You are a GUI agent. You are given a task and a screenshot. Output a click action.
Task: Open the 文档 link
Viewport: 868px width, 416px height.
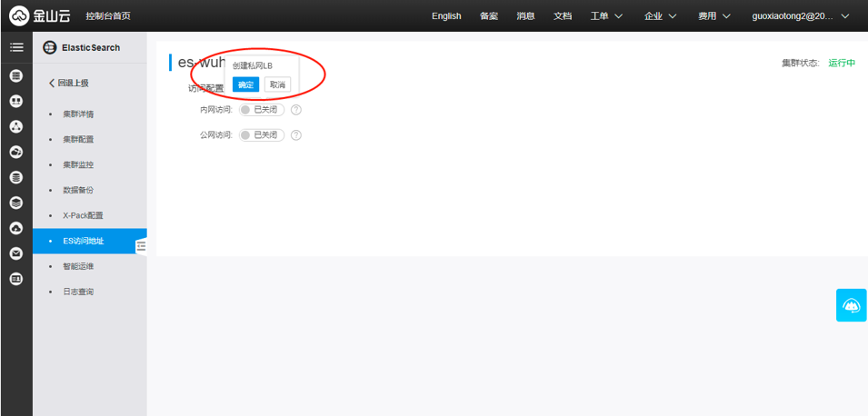point(563,16)
